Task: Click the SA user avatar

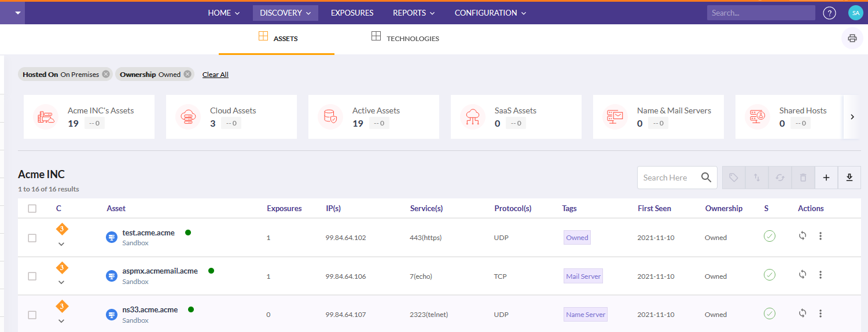Action: coord(855,13)
